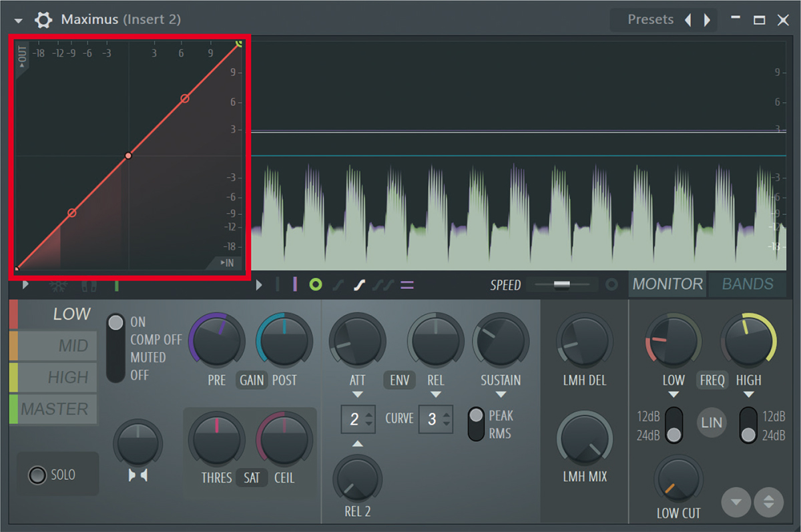This screenshot has width=801, height=532.
Task: Set the band state to OFF
Action: [x=140, y=375]
